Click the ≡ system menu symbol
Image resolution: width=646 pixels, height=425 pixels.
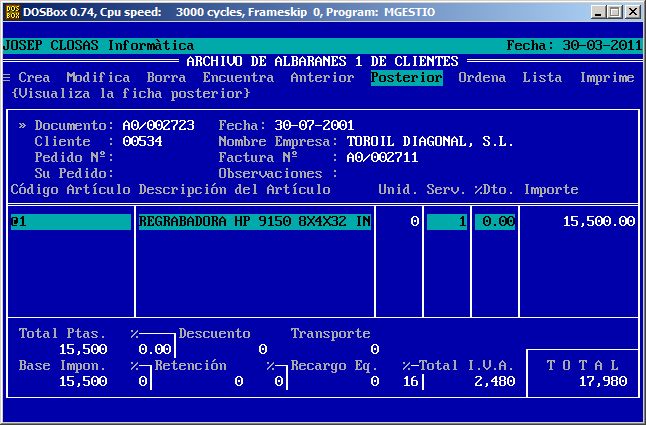(x=7, y=78)
